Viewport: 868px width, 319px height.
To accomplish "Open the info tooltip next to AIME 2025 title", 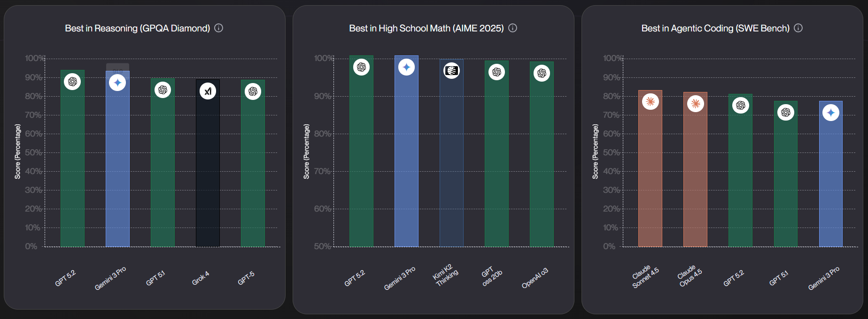I will coord(513,28).
